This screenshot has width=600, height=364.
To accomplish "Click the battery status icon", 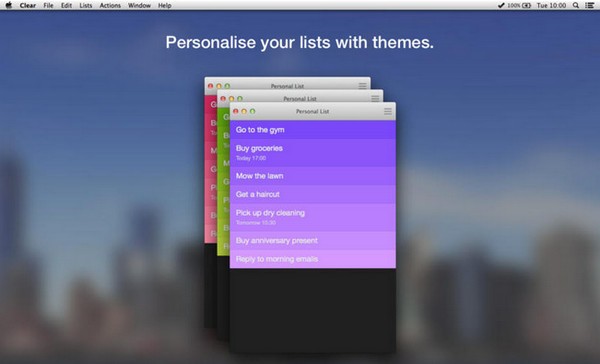I will 527,5.
